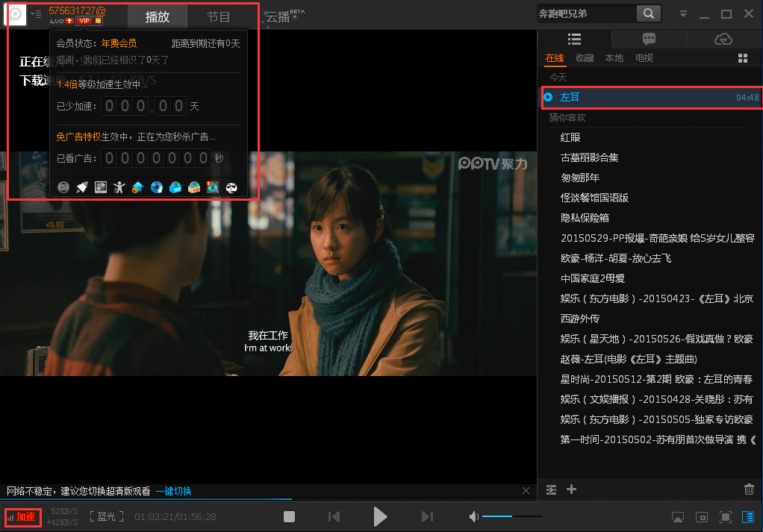Click the VIP badge next to username
763x532 pixels.
tap(84, 21)
